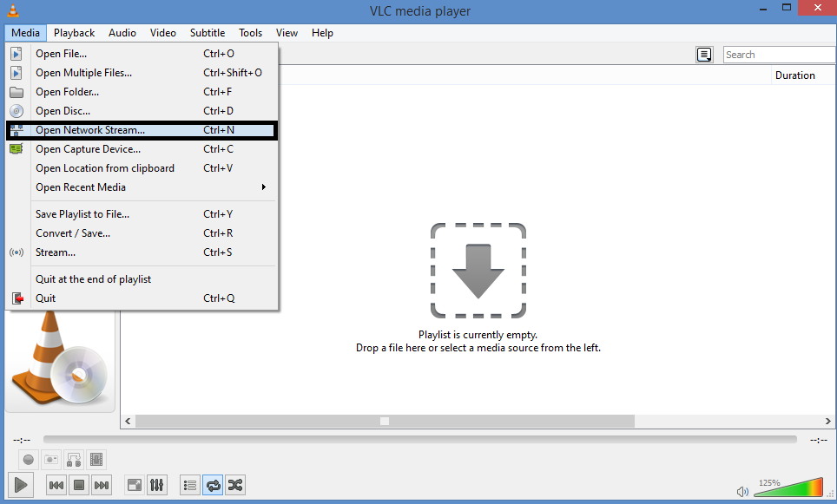The height and width of the screenshot is (504, 837).
Task: Select Stream... menu entry
Action: 142,252
